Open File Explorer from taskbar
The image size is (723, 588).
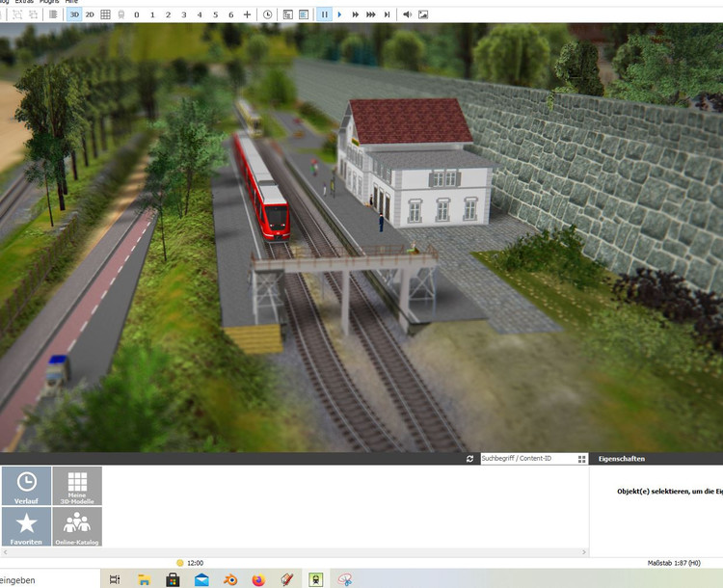[144, 579]
